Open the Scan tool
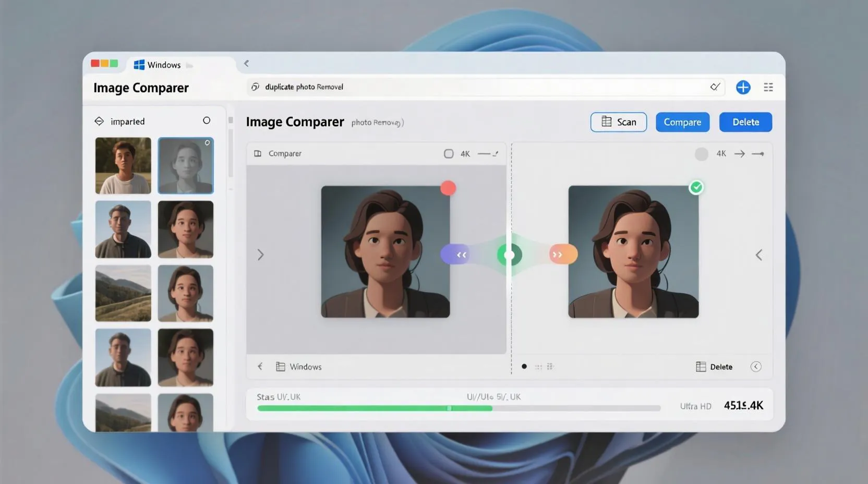The width and height of the screenshot is (868, 484). [618, 122]
